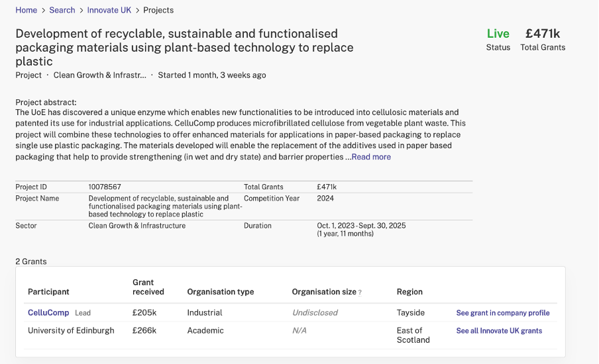
Task: Click the 2 Grants heading
Action: click(31, 261)
